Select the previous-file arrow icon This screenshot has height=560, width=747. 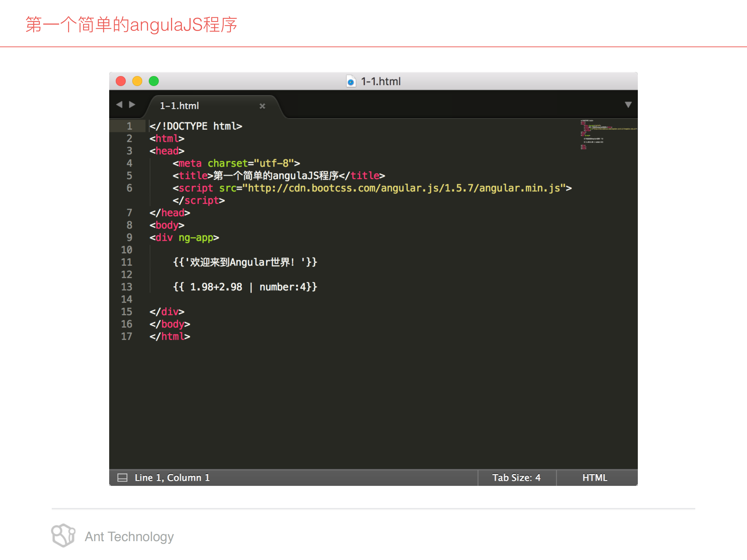pos(120,105)
